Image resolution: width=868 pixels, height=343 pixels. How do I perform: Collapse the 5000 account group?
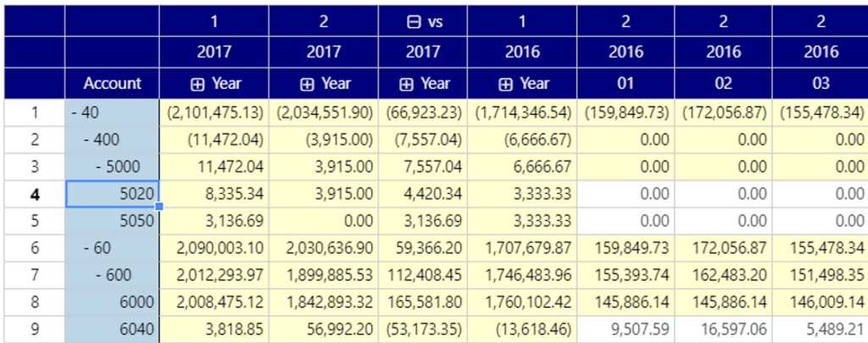coord(97,168)
